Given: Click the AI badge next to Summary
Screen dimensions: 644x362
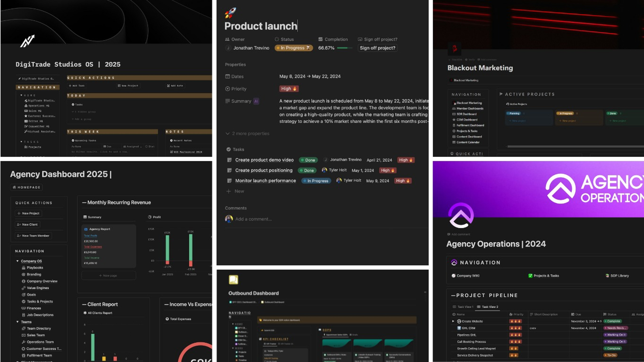Looking at the screenshot, I should click(256, 101).
